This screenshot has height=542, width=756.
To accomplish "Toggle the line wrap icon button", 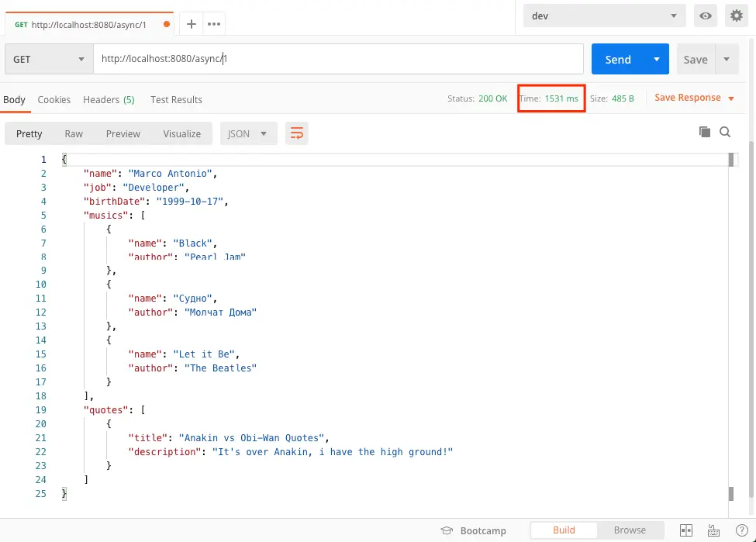I will (296, 133).
